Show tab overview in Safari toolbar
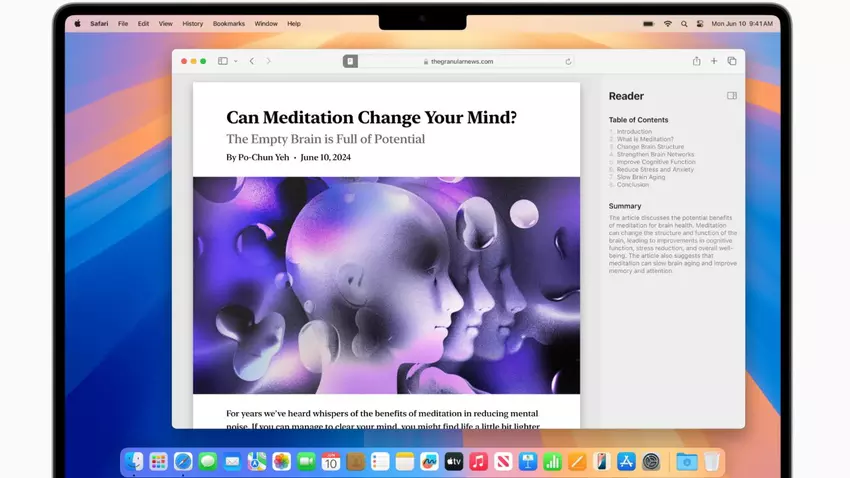 pyautogui.click(x=732, y=61)
